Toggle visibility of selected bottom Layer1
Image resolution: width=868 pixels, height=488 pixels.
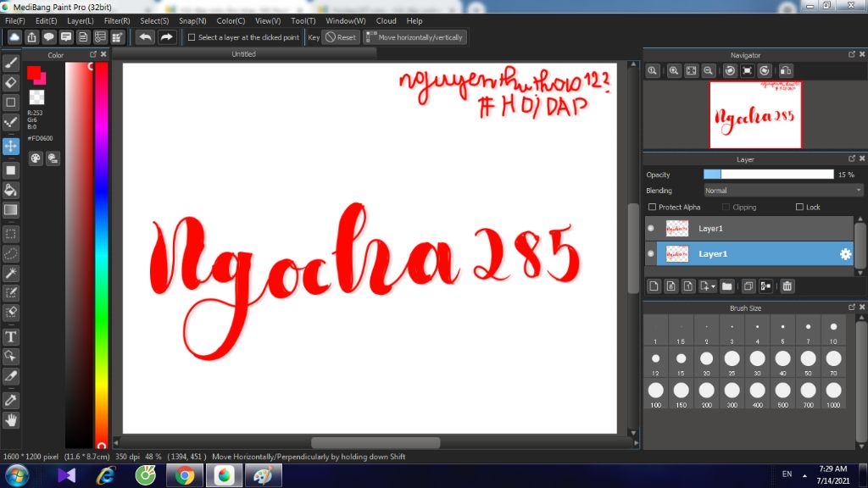pos(651,254)
